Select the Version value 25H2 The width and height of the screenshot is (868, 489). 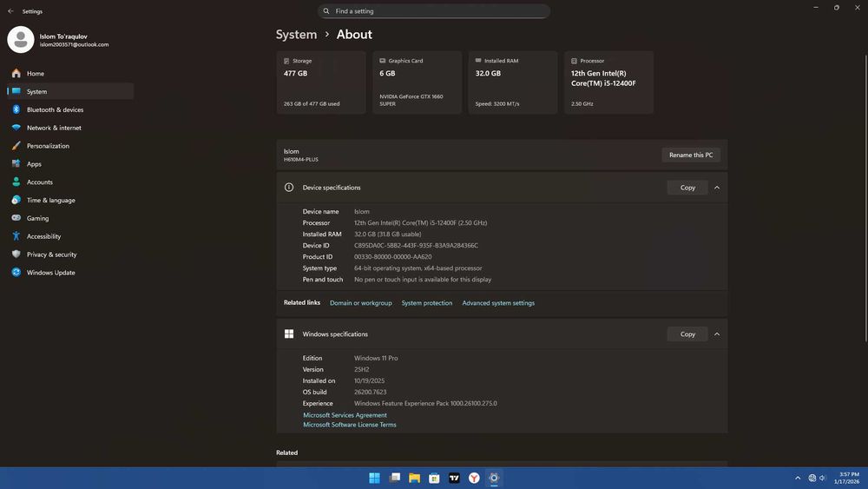pos(361,369)
